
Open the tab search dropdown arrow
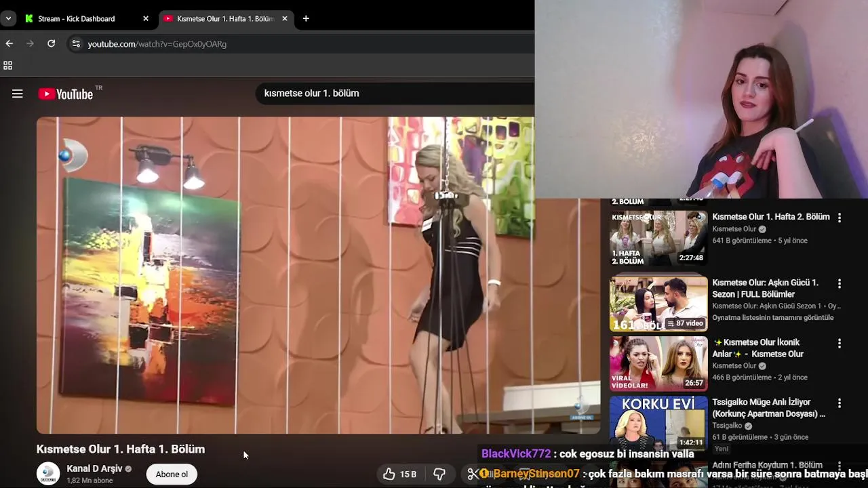8,18
